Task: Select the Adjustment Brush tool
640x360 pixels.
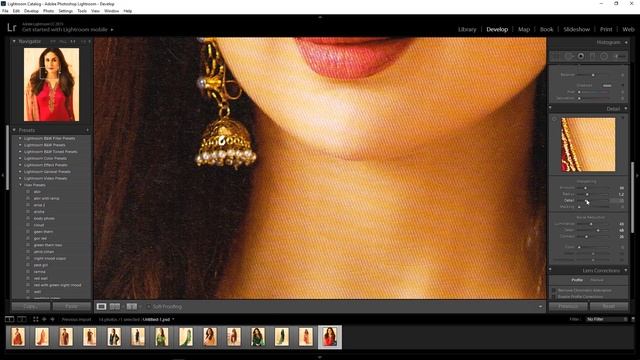Action: click(x=620, y=56)
